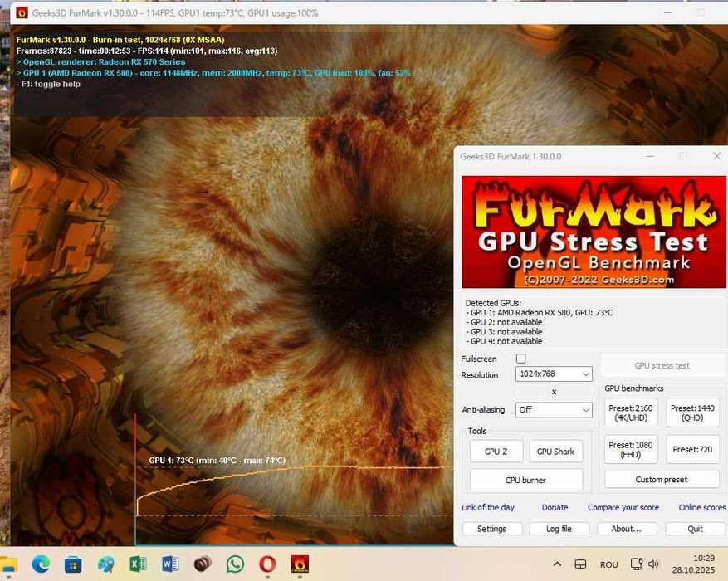Open the Resolution 1024x768 dropdown
Viewport: 728px width, 581px height.
(x=554, y=373)
